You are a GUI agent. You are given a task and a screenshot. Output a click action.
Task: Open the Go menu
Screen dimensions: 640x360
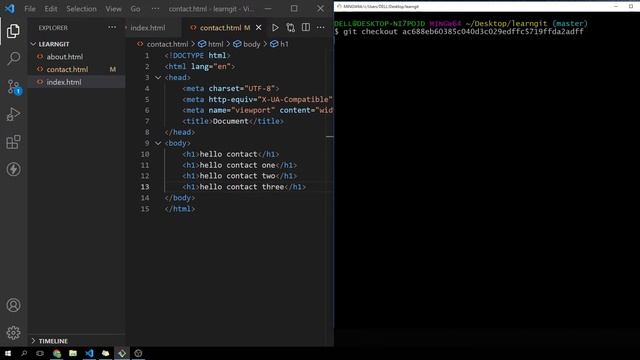pyautogui.click(x=135, y=9)
